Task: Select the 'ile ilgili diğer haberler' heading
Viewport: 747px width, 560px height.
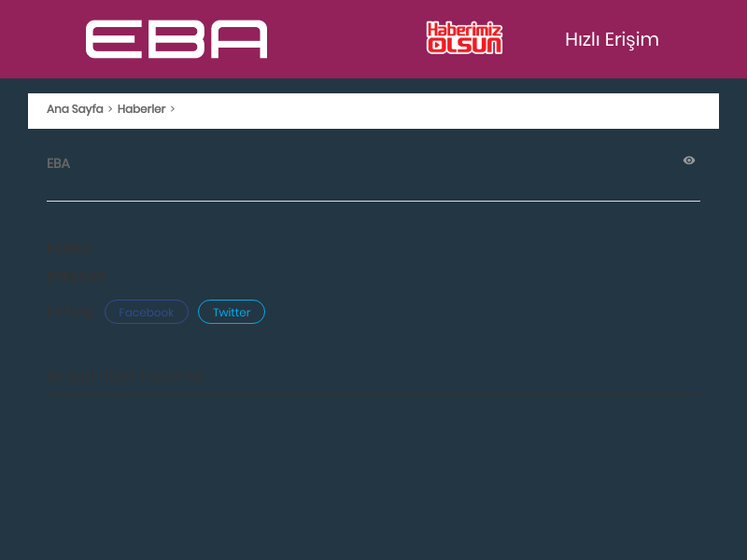Action: click(x=125, y=377)
